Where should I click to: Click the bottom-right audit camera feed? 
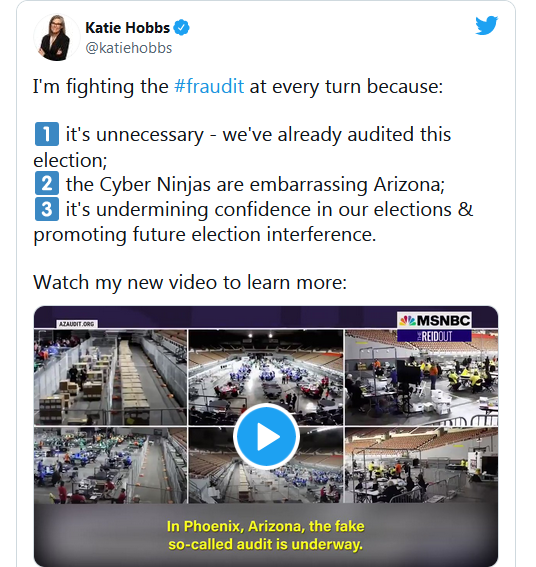click(421, 465)
